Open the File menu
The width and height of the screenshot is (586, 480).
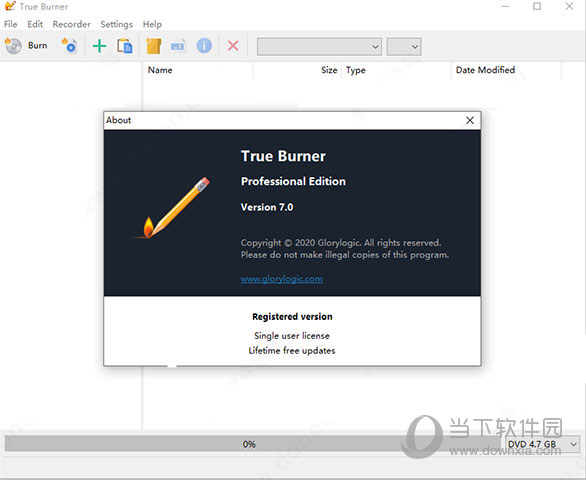(10, 24)
